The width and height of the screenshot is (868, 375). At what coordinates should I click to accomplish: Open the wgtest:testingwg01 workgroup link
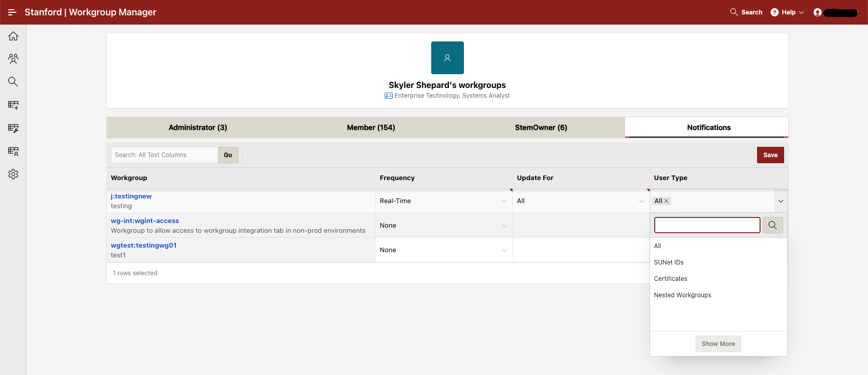144,246
